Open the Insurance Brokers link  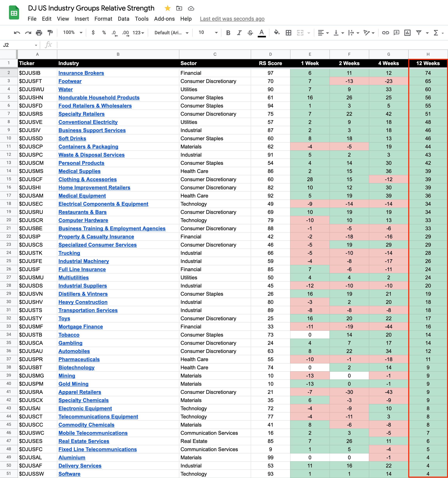(x=81, y=73)
